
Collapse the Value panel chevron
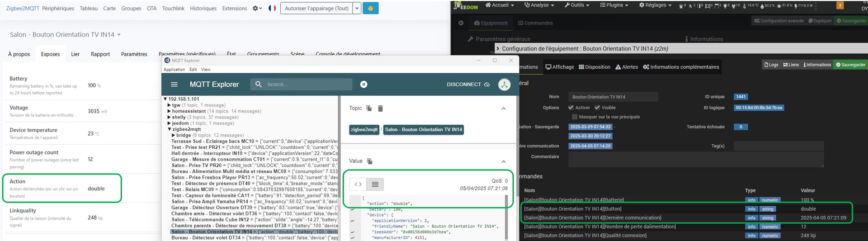point(503,161)
